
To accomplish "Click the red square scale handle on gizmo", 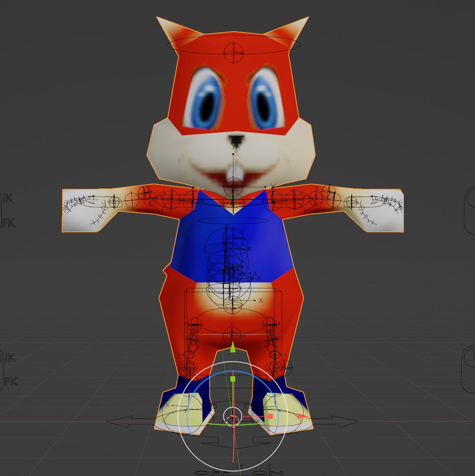I will [x=270, y=416].
